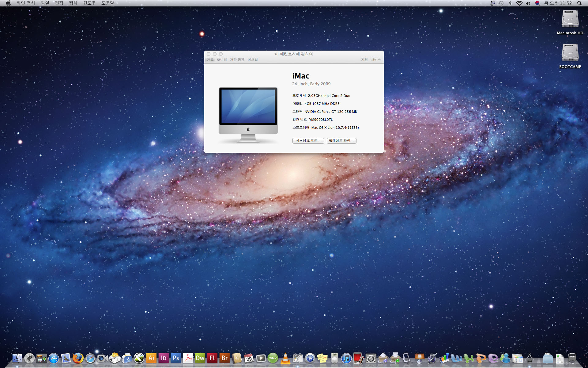Open the Trash in the dock

pos(572,358)
